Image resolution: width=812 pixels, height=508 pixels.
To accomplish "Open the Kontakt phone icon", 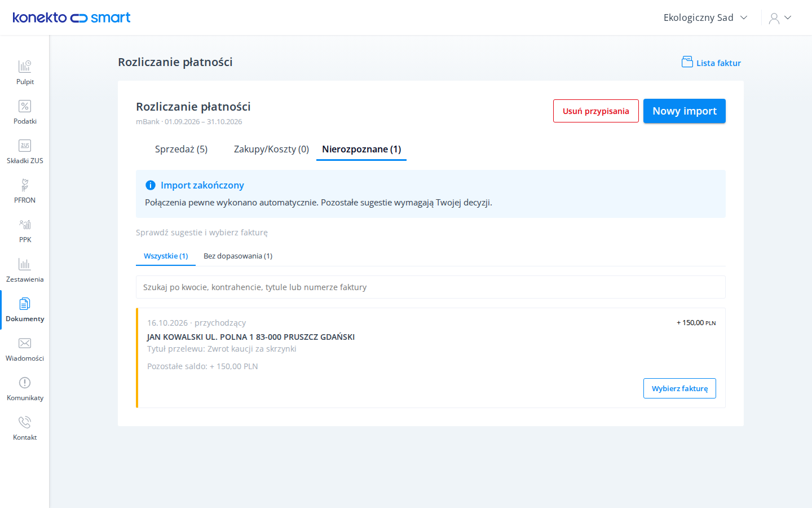I will (x=25, y=422).
